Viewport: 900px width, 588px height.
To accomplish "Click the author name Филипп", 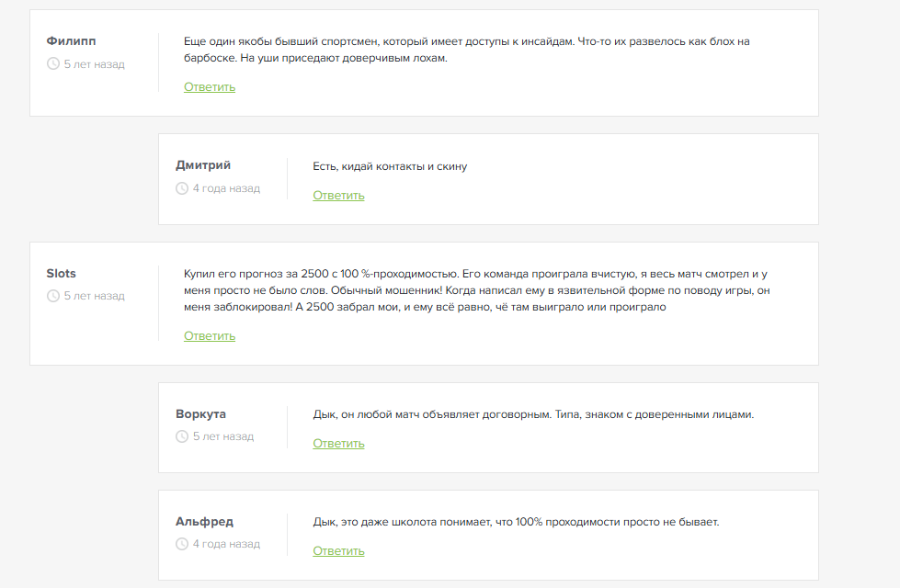I will point(71,41).
